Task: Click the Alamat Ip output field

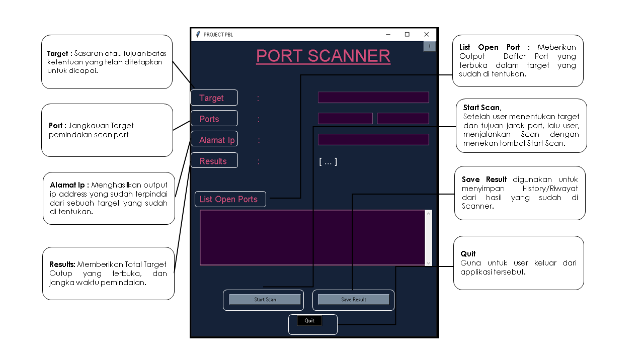Action: 373,140
